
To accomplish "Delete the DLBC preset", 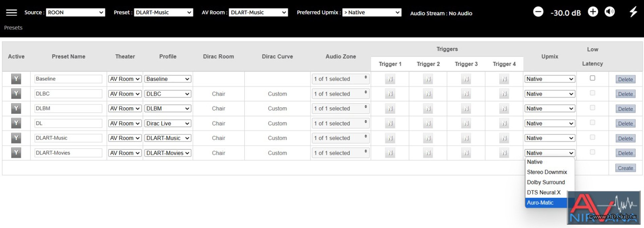I will coord(625,94).
